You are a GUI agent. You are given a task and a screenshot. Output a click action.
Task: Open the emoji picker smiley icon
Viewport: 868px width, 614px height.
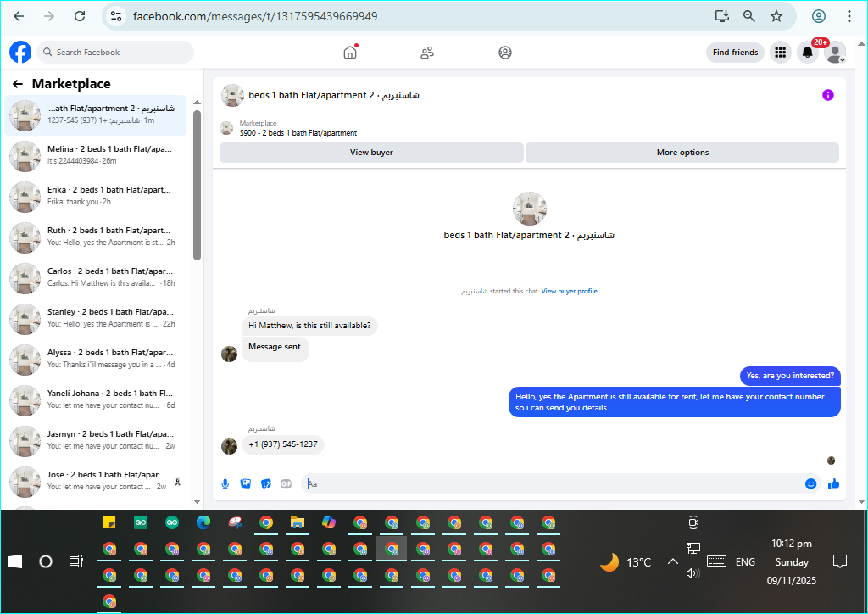[x=810, y=484]
